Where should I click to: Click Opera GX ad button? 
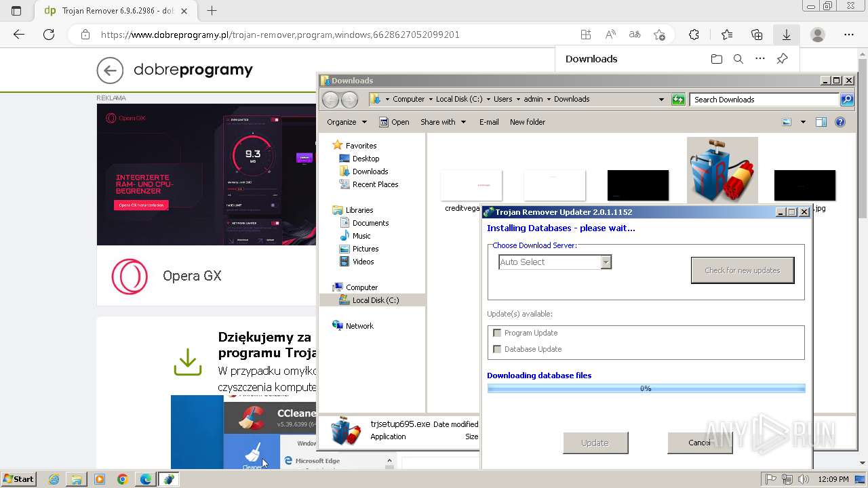pyautogui.click(x=141, y=205)
